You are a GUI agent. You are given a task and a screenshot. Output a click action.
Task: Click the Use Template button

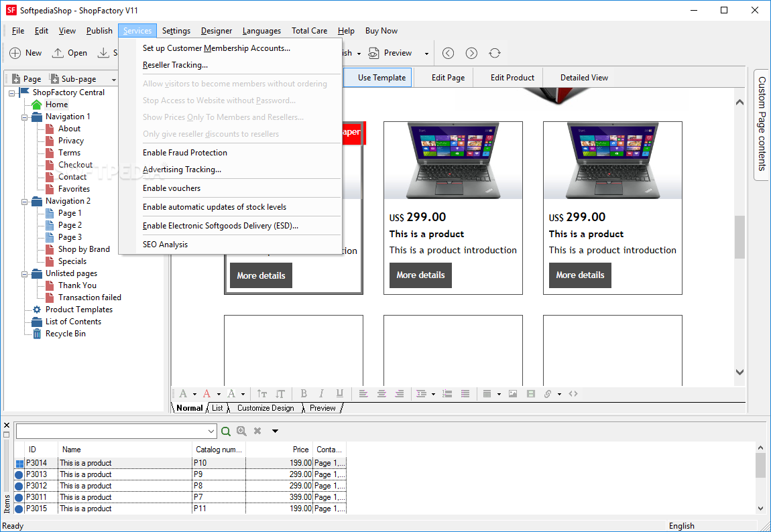point(377,78)
